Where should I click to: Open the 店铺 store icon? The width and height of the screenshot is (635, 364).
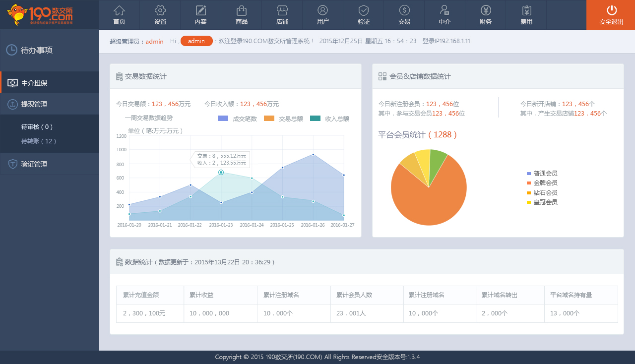pyautogui.click(x=282, y=10)
